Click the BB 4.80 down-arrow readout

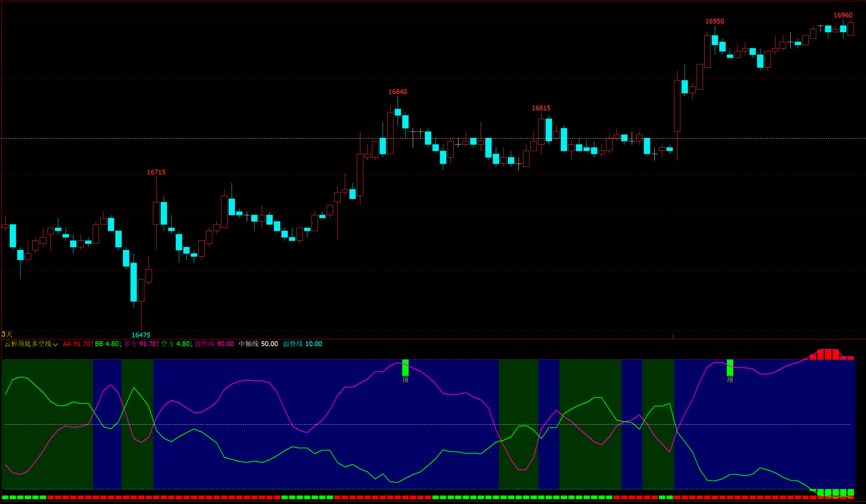109,344
